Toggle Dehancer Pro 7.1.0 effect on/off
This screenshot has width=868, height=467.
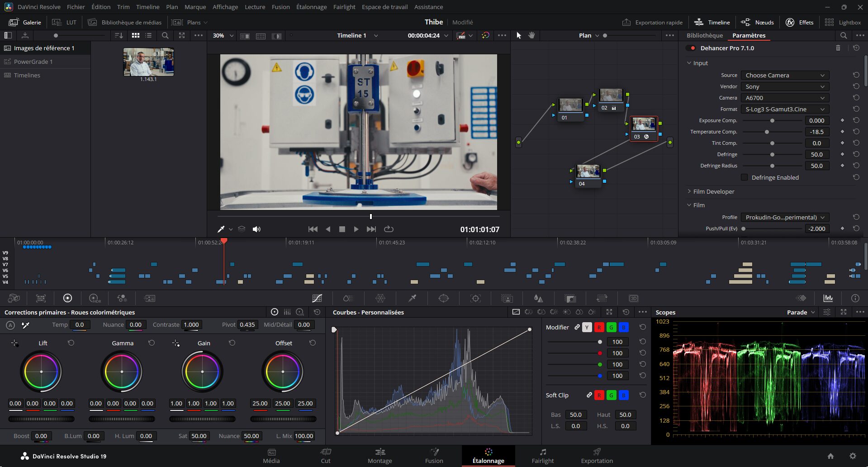point(692,48)
